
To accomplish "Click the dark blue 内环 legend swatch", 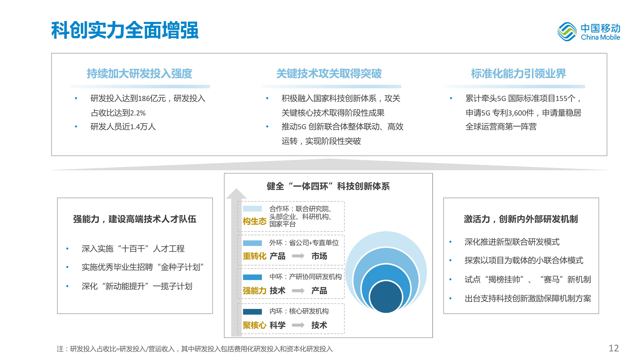I will click(252, 311).
